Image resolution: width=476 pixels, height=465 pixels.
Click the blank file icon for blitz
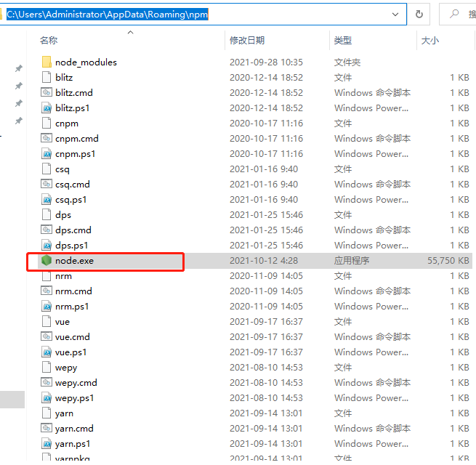[47, 77]
